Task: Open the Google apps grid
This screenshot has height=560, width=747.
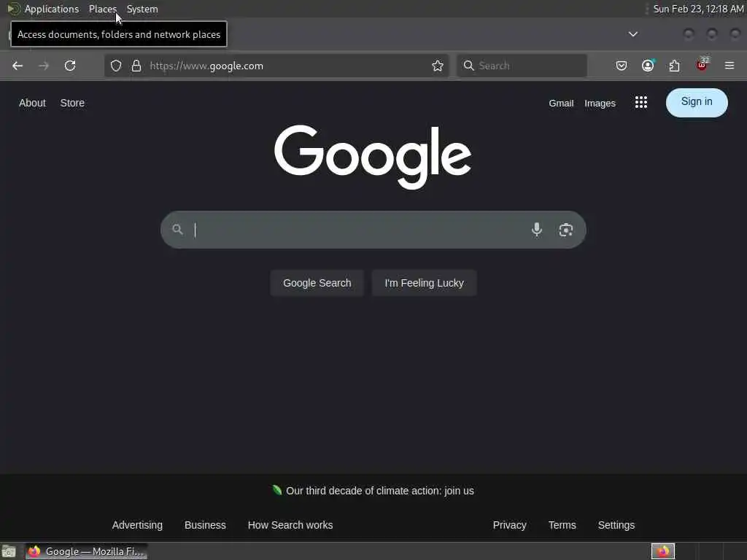Action: [641, 102]
